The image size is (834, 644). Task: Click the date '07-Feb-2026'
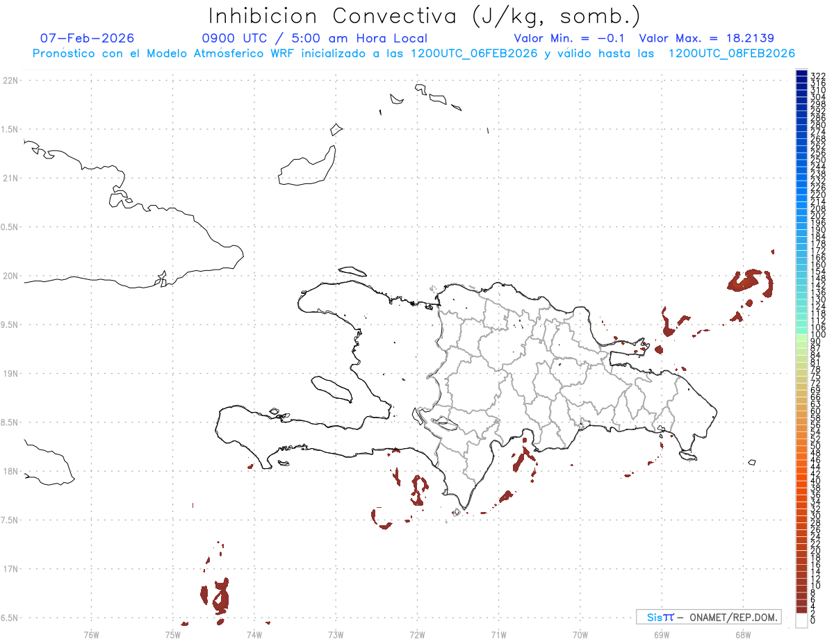pos(87,38)
